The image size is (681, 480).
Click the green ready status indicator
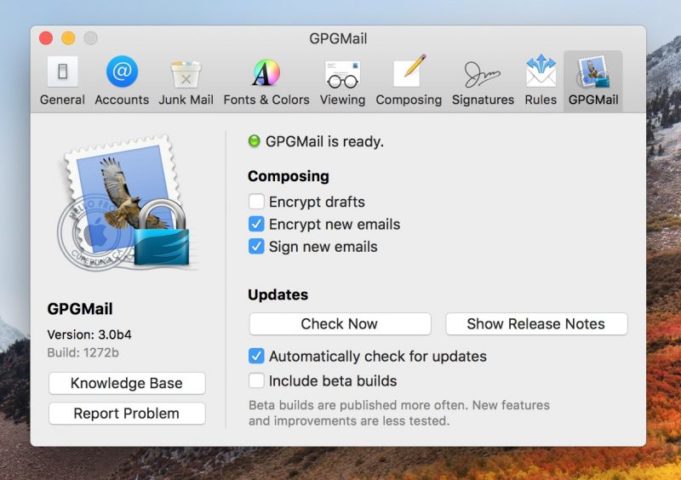(254, 141)
